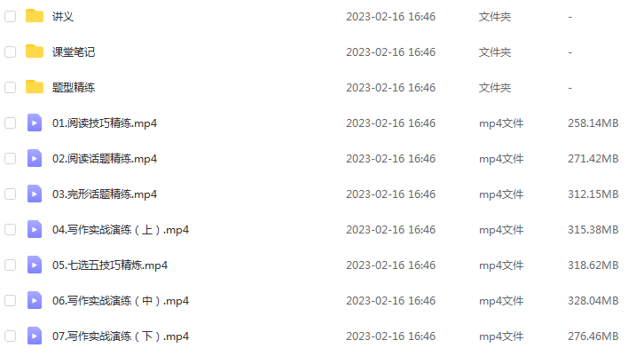644x364 pixels.
Task: Check the box next to 题型精练
Action: (x=11, y=88)
